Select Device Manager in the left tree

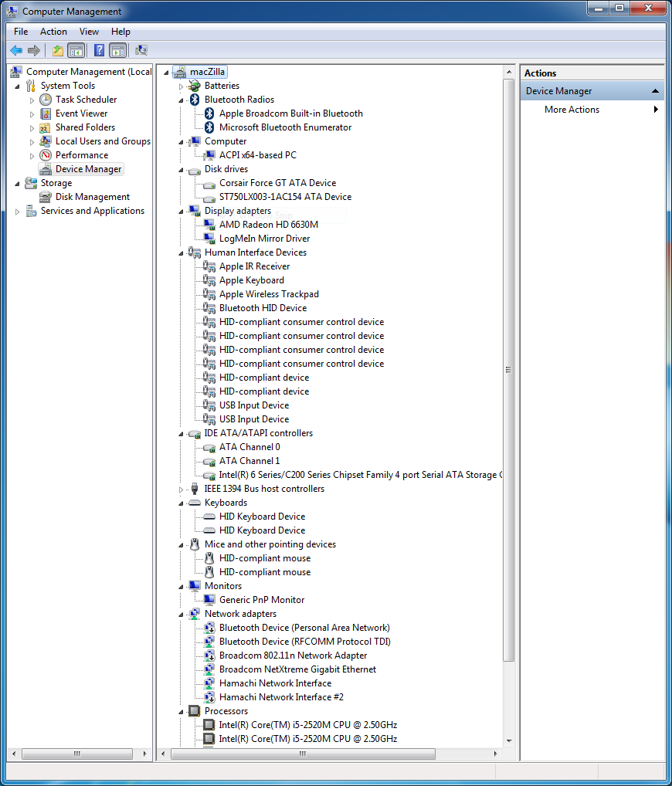[x=88, y=169]
